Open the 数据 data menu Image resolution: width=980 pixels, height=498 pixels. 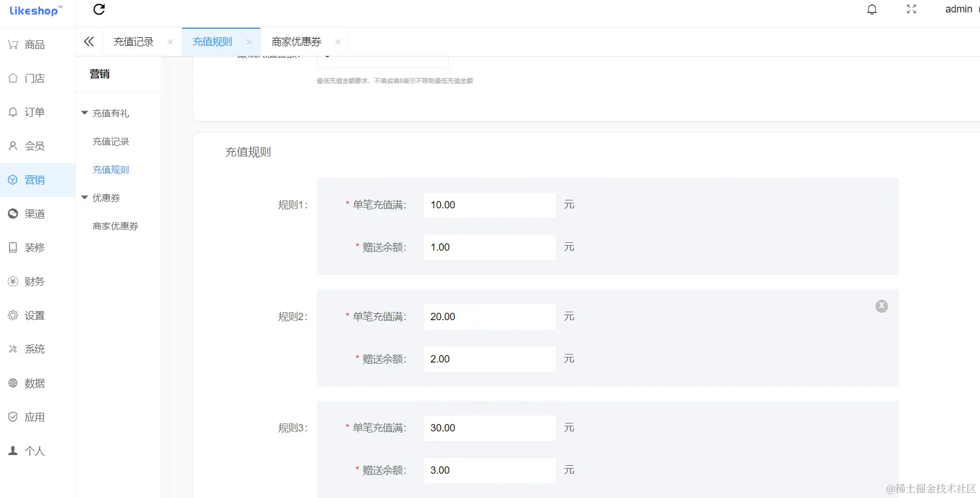point(37,383)
